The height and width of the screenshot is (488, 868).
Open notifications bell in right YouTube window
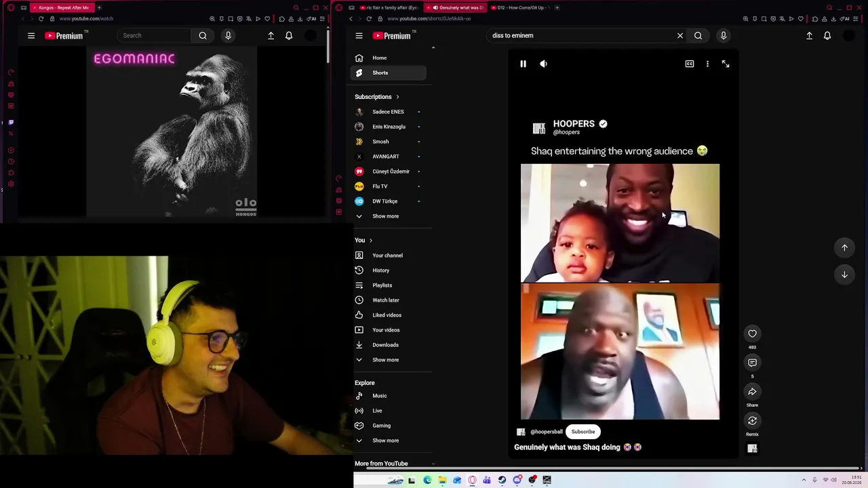[827, 35]
